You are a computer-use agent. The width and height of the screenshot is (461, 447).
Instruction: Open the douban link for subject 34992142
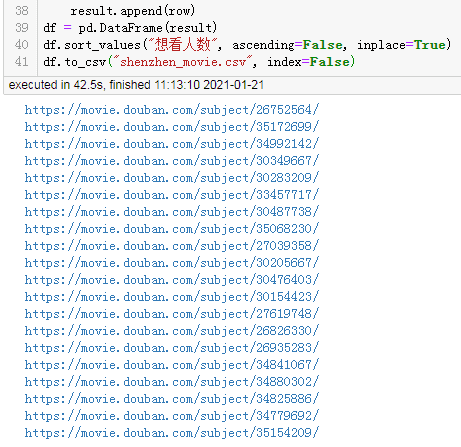pos(172,144)
